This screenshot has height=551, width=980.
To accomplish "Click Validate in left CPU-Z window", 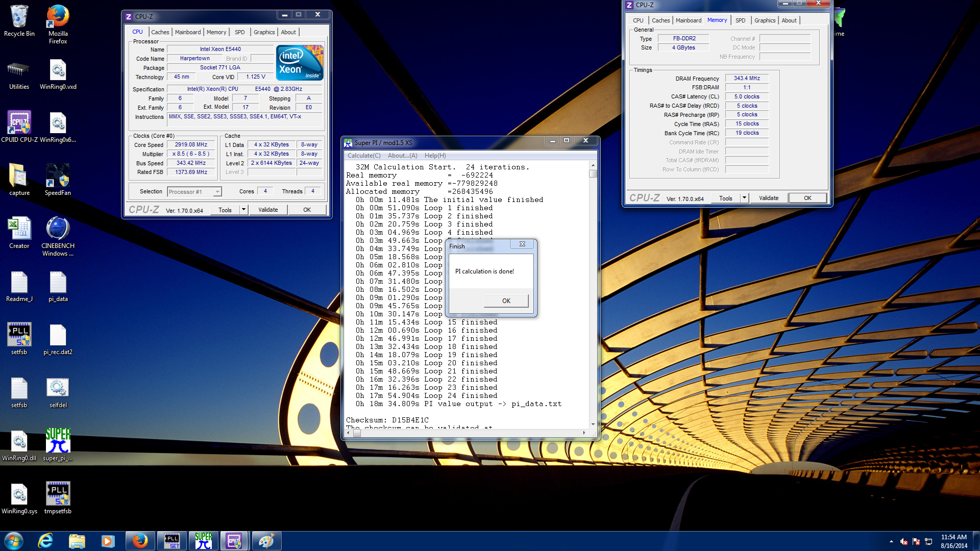I will [268, 210].
